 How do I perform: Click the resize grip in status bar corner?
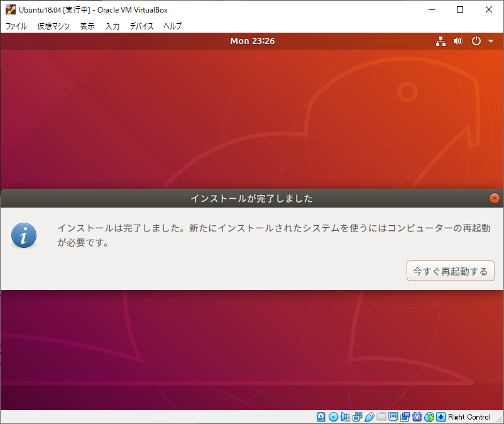(499, 420)
